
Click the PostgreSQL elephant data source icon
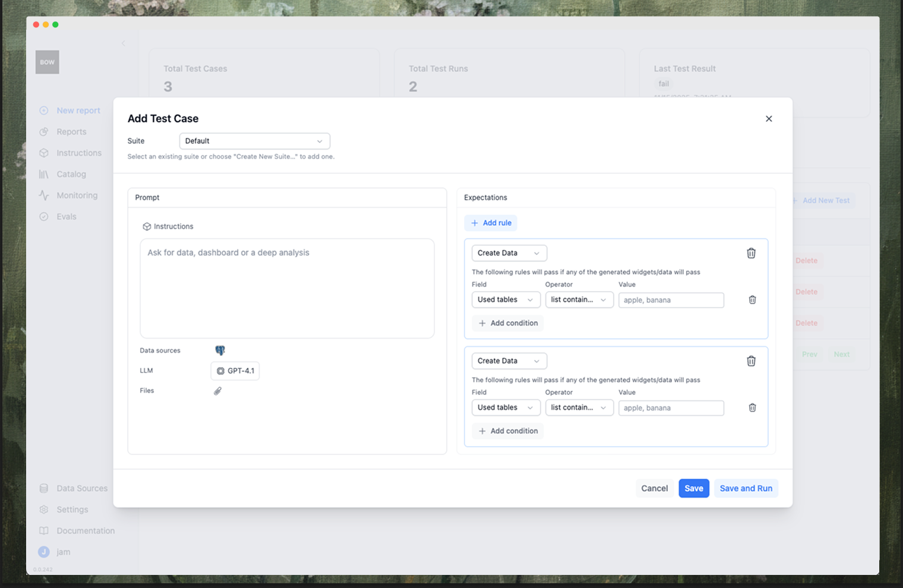click(220, 350)
